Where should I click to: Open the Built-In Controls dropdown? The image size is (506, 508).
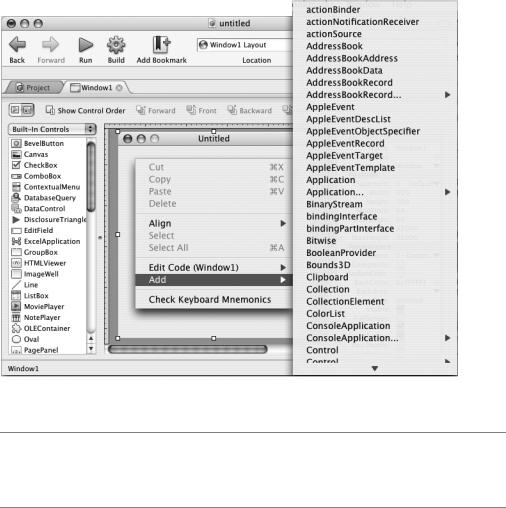[x=52, y=129]
